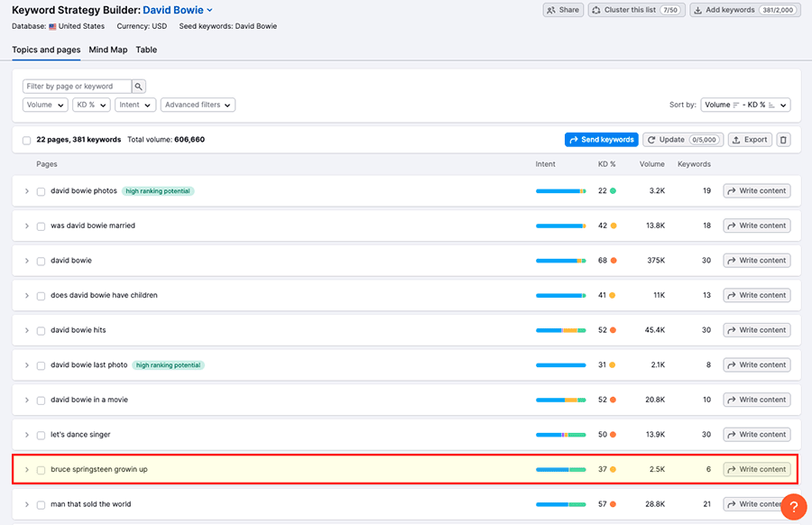Click the Filter by page or keyword field
Image resolution: width=812 pixels, height=525 pixels.
click(x=78, y=87)
